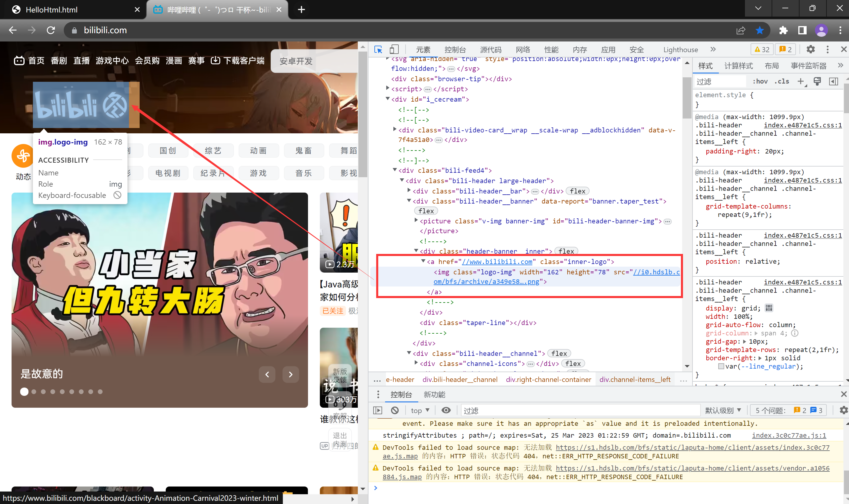The image size is (849, 504).
Task: Toggle flex badge beside channel-icons div
Action: point(573,364)
